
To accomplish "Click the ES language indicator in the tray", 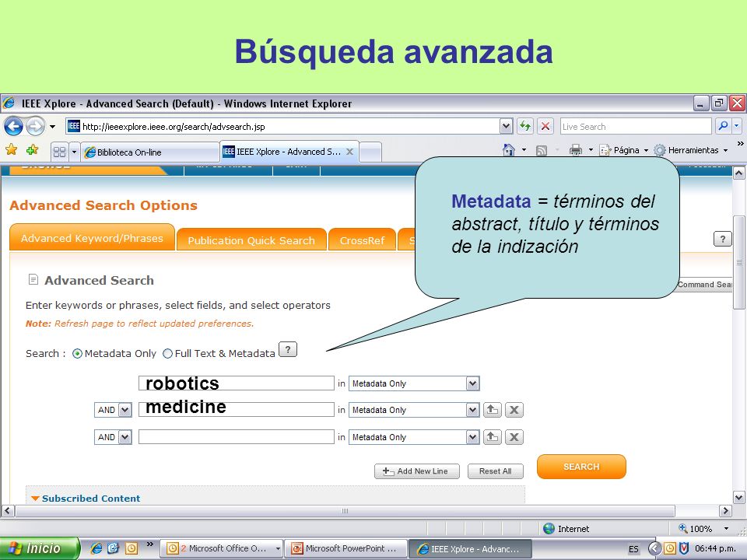I will pyautogui.click(x=633, y=549).
